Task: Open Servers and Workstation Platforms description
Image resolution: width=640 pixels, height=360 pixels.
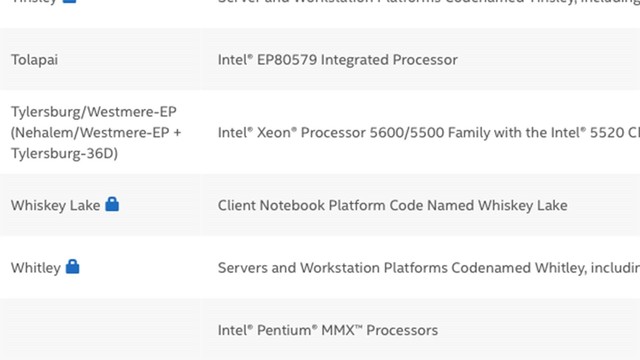Action: pos(429,268)
